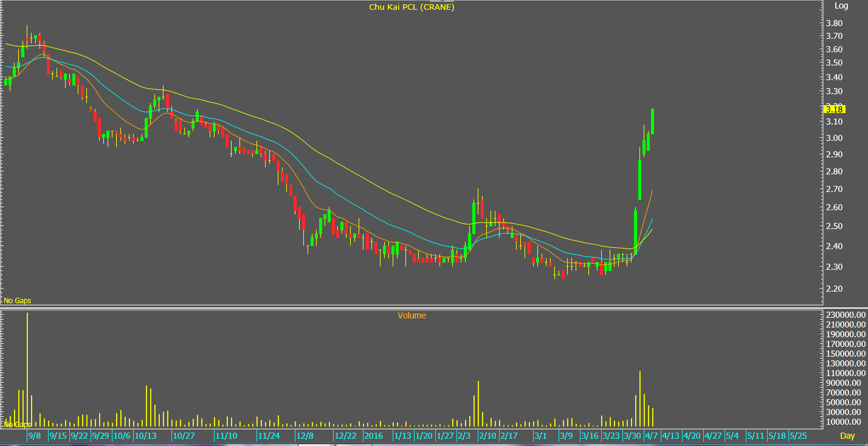Click the 2/10 date label
868x446 pixels.
point(488,436)
